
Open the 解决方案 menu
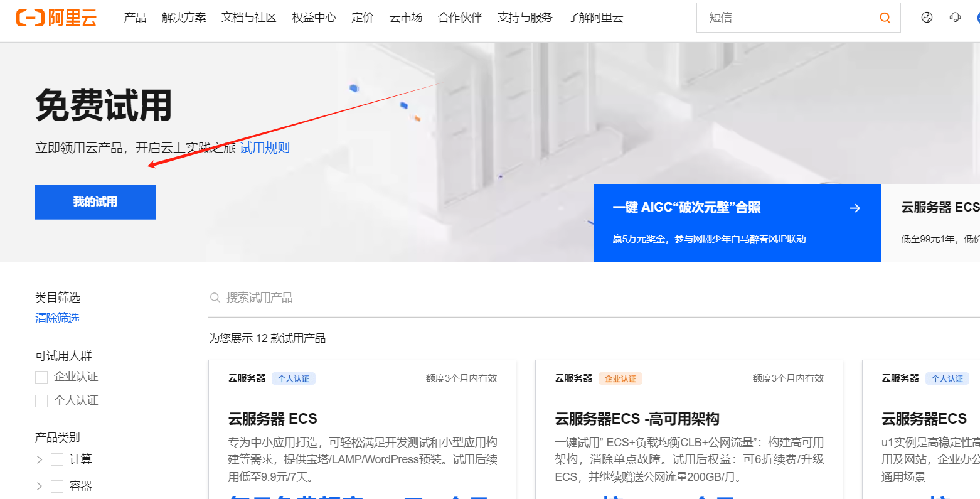pyautogui.click(x=184, y=18)
